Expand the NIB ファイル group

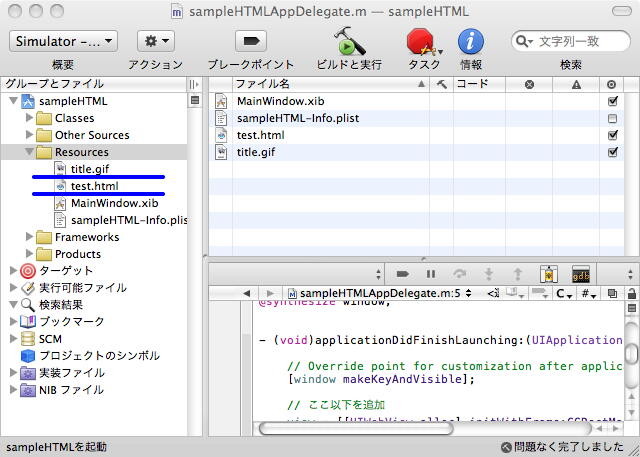click(x=13, y=390)
